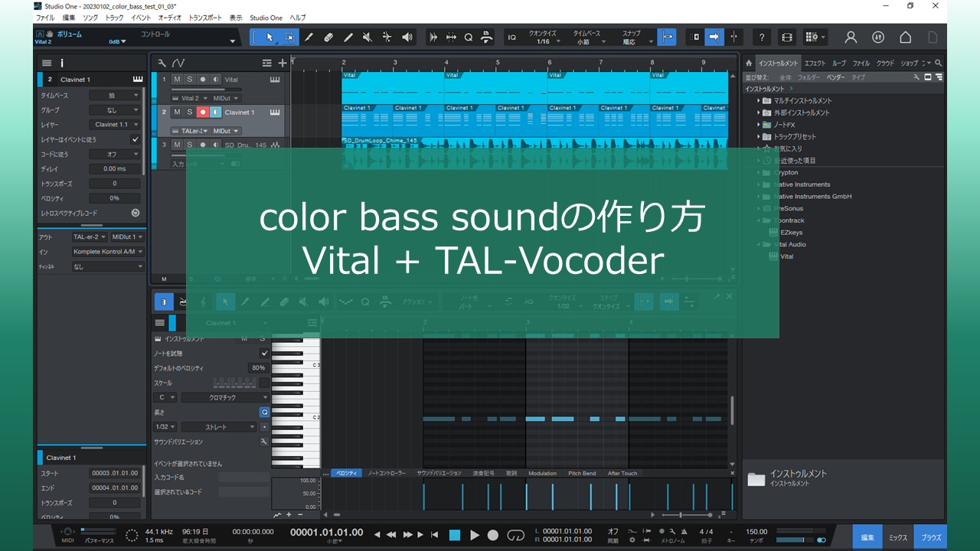Solo the Vital track
The height and width of the screenshot is (551, 980).
(x=190, y=80)
